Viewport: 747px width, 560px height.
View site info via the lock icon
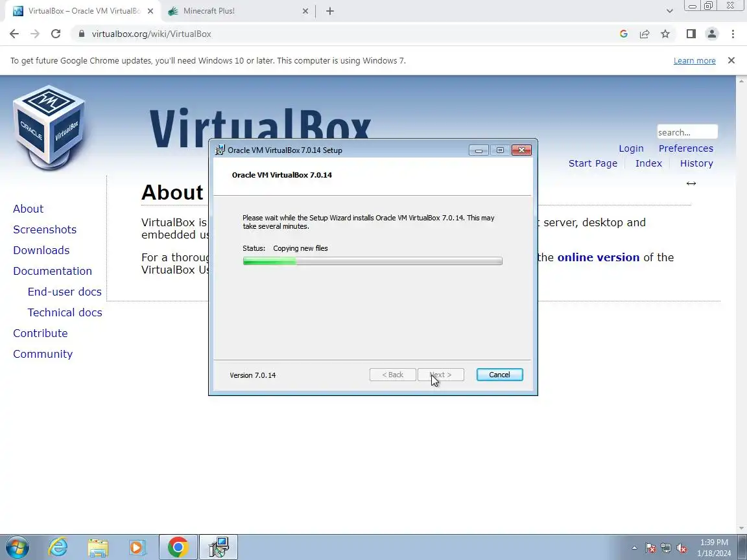[x=82, y=34]
